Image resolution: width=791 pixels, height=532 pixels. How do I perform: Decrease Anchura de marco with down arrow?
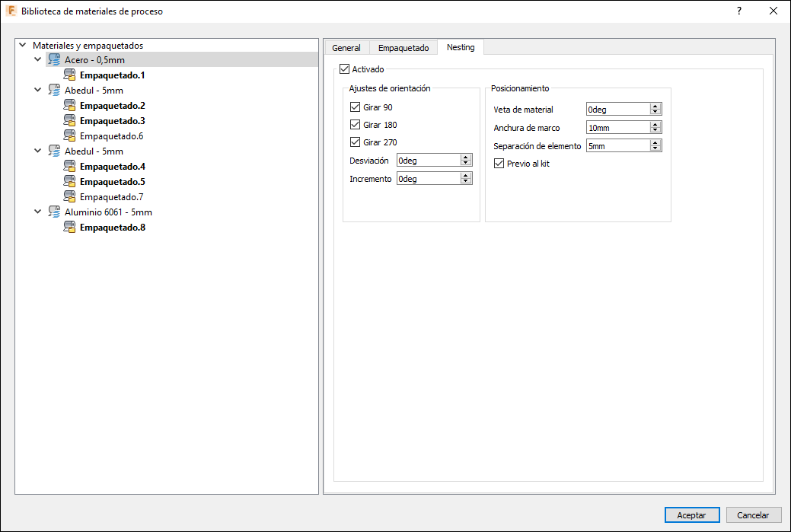655,131
